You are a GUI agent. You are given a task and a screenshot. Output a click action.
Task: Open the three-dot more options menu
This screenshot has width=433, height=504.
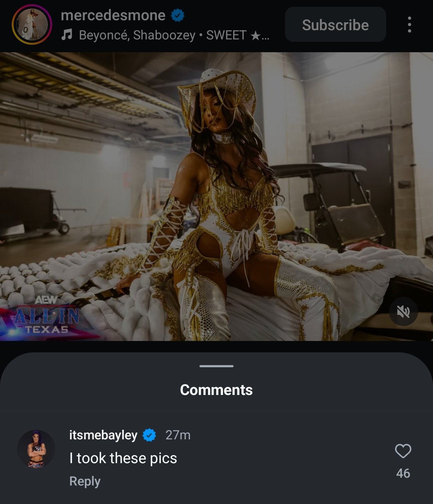(x=410, y=25)
